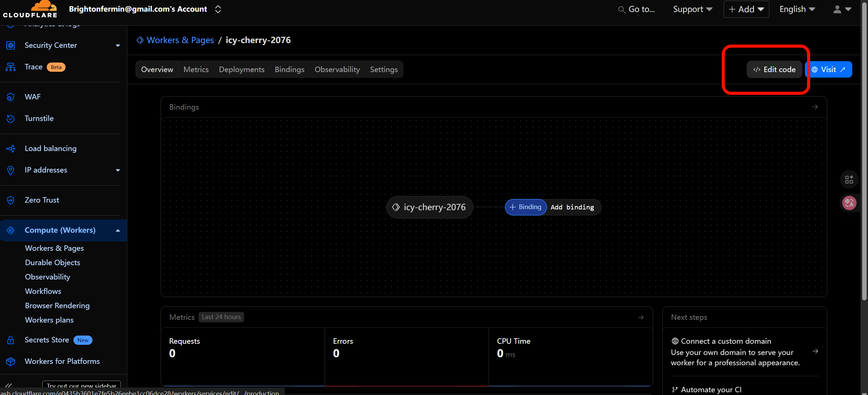This screenshot has height=395, width=868.
Task: Click the translate extension floating icon
Action: tap(849, 203)
